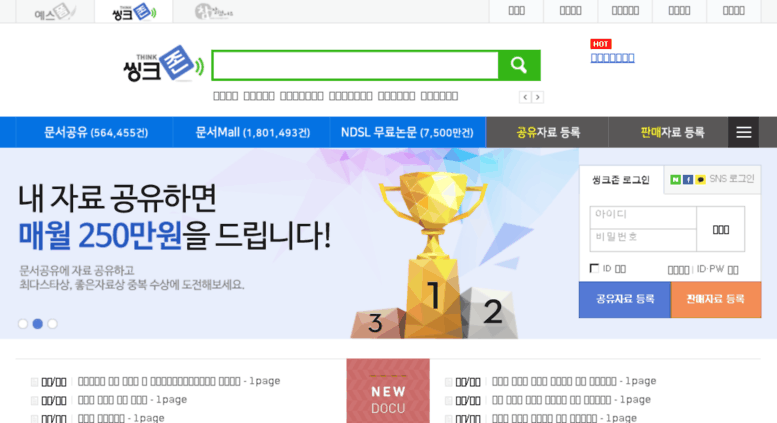Open 문서공유 (564,455건) menu
Image resolution: width=777 pixels, height=423 pixels.
click(96, 132)
